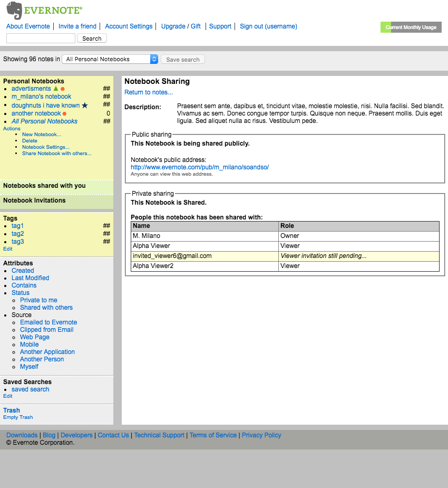Screen dimensions: 448x488
Task: Select All Personal Notebooks link
Action: click(44, 121)
